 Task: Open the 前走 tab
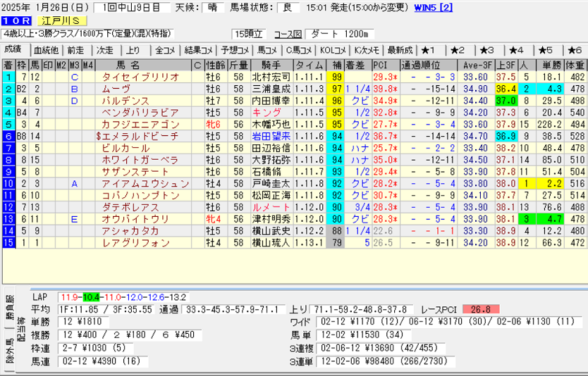(x=75, y=50)
